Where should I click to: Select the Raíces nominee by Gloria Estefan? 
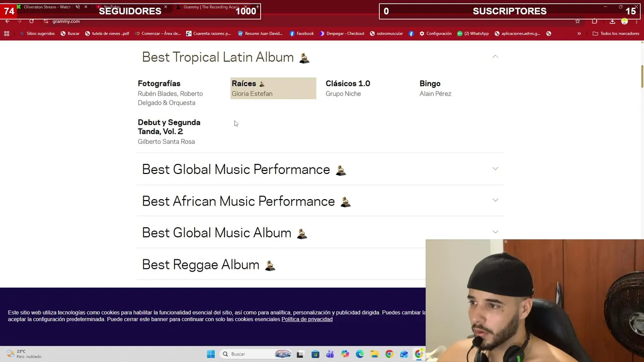pos(273,88)
